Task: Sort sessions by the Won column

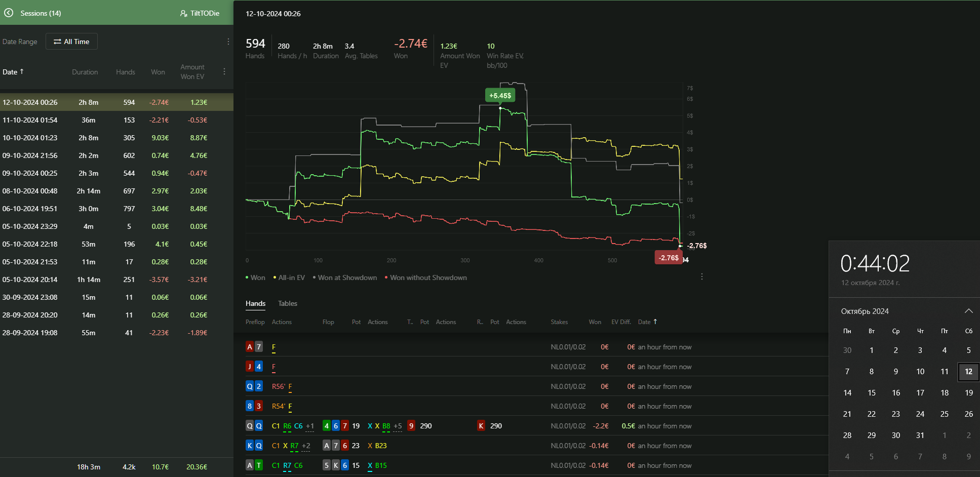Action: click(158, 72)
